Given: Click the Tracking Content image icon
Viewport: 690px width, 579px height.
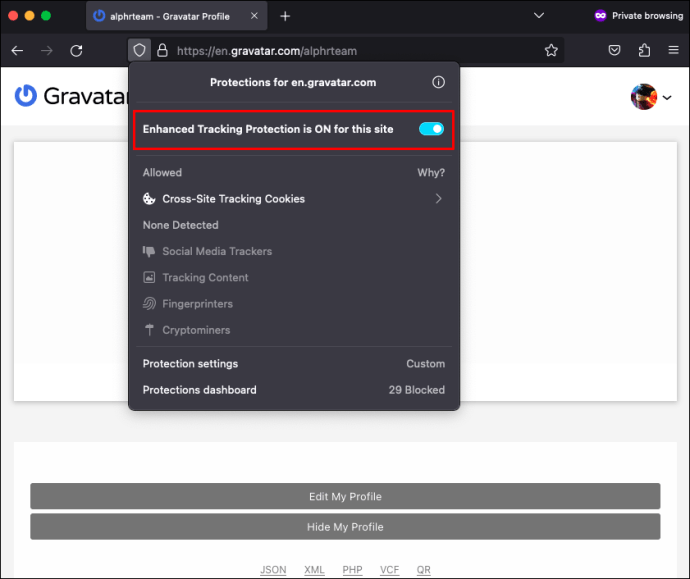Looking at the screenshot, I should [x=149, y=278].
